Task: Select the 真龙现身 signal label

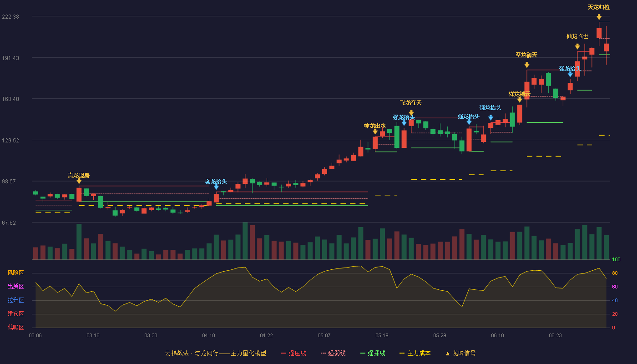Action: (79, 175)
